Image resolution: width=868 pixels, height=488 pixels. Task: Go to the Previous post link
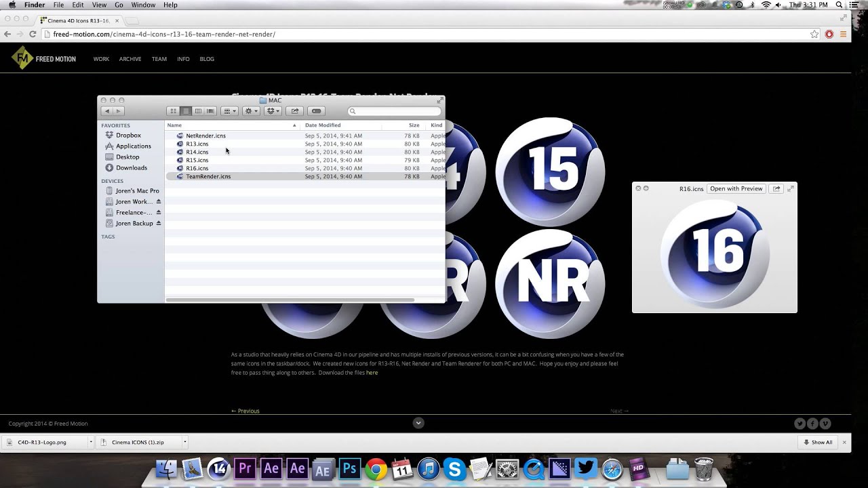[x=245, y=411]
